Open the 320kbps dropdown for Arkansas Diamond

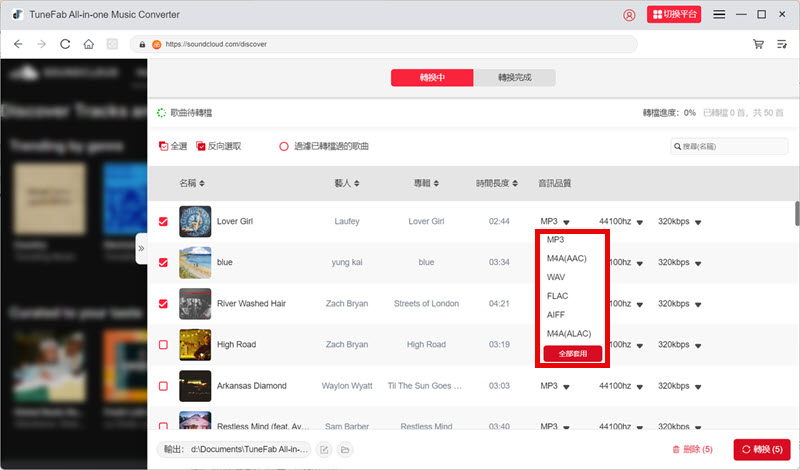tap(680, 386)
